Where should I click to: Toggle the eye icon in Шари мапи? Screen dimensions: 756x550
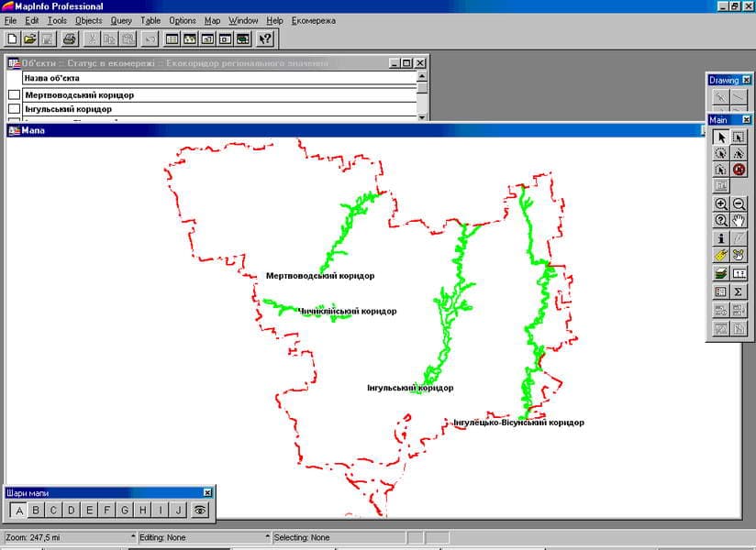[x=199, y=511]
